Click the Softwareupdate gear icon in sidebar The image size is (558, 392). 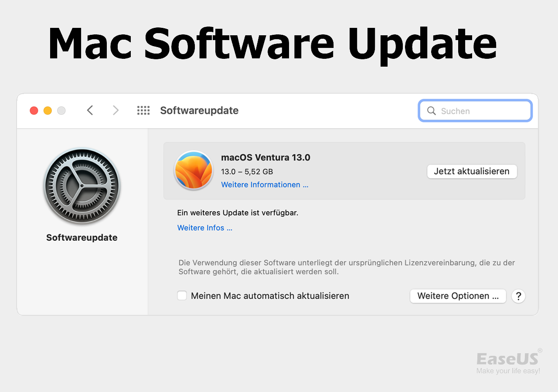pos(82,186)
